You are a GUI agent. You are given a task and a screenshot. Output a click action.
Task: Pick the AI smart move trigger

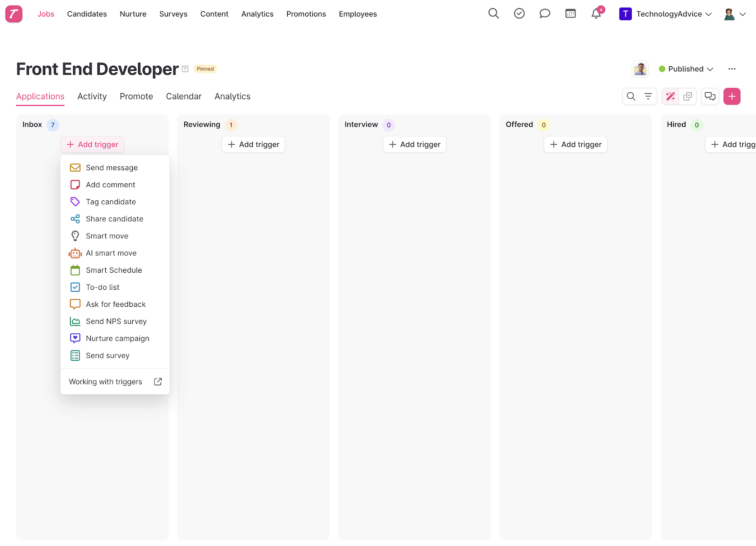click(115, 253)
